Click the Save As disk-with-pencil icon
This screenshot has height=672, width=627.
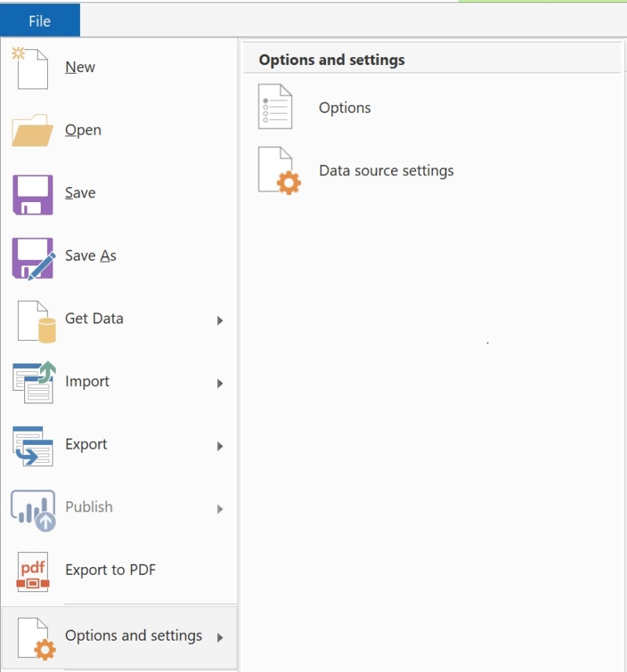click(32, 258)
